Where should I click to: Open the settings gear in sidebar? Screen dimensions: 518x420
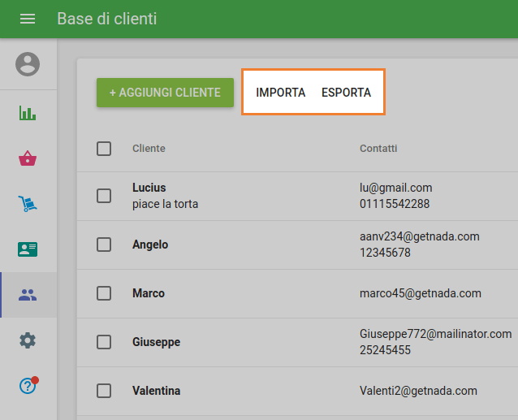point(28,340)
